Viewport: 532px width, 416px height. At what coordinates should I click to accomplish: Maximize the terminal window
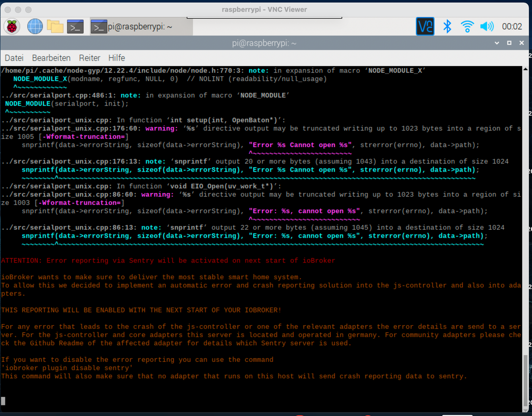(x=509, y=43)
